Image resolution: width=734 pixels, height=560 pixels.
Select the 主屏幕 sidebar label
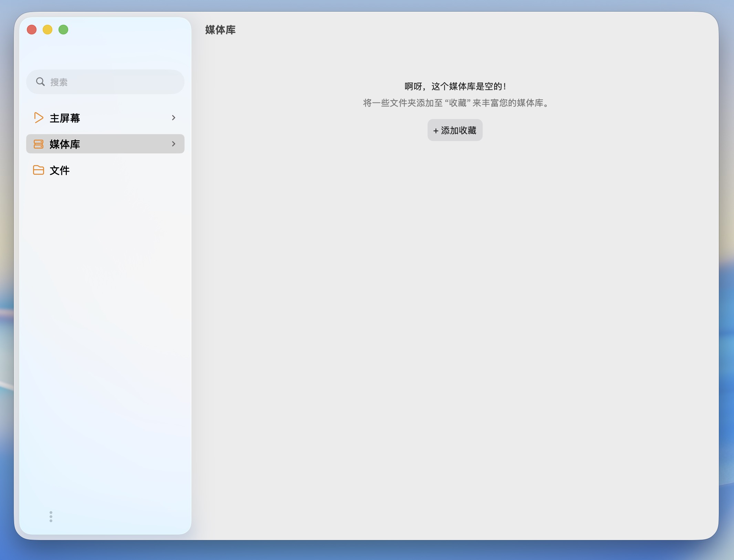(x=65, y=118)
